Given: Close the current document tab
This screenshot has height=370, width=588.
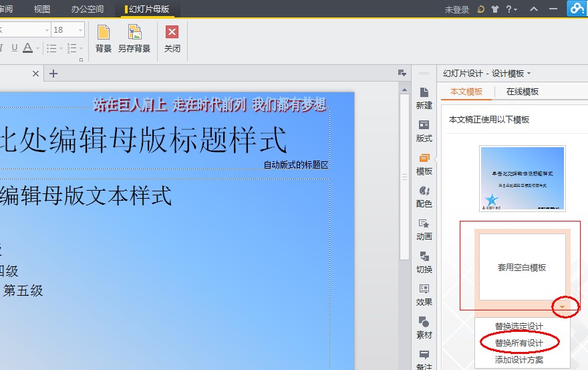Looking at the screenshot, I should (35, 74).
